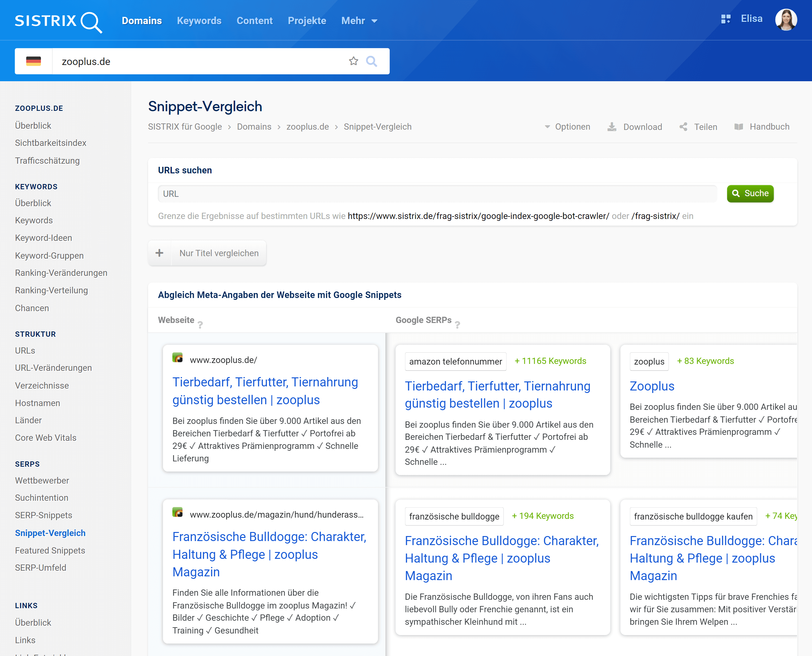Click the /frag-sistrix/ example path
Screen dimensions: 812x656
pos(655,216)
